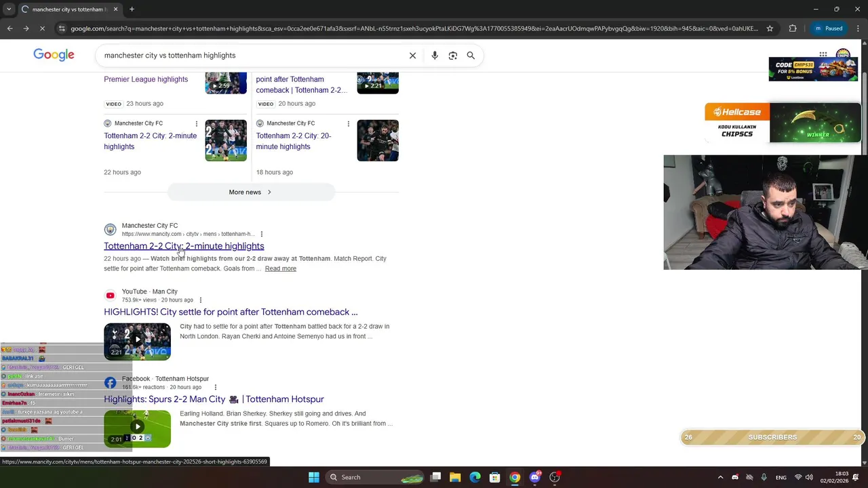View site information icon in address bar
The height and width of the screenshot is (488, 868).
[62, 28]
